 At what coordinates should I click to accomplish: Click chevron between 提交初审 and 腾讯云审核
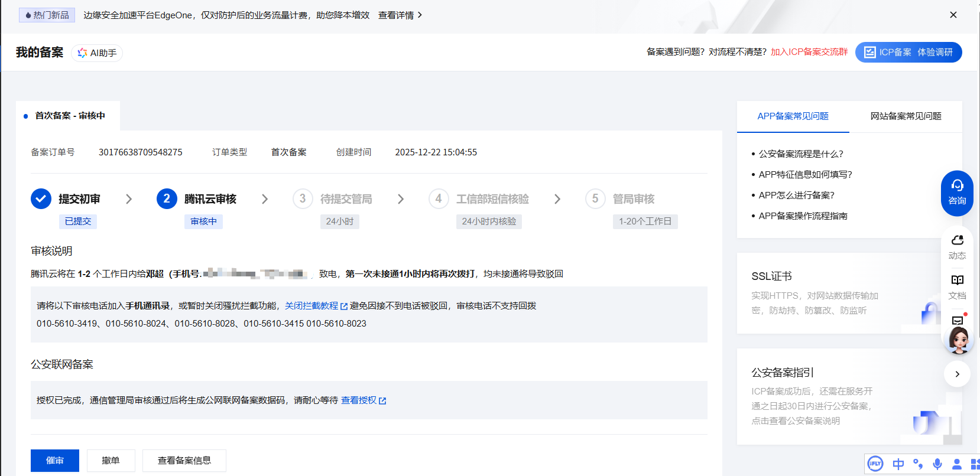[x=129, y=199]
